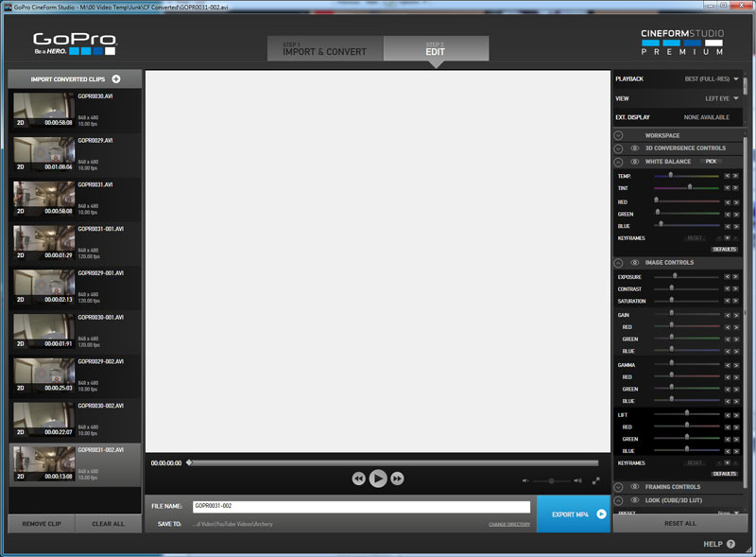Click the Help question mark icon
Viewport: 756px width, 557px height.
point(730,544)
